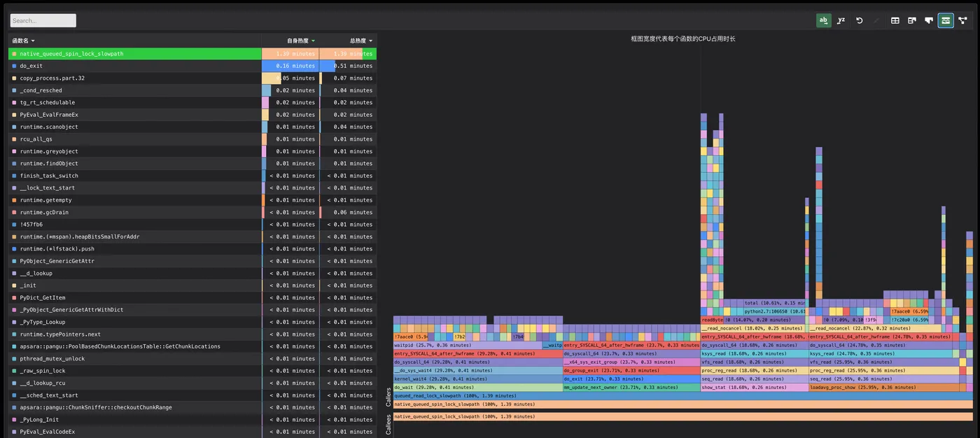Click the vfs_read (18.68%) flame frame

pos(755,362)
